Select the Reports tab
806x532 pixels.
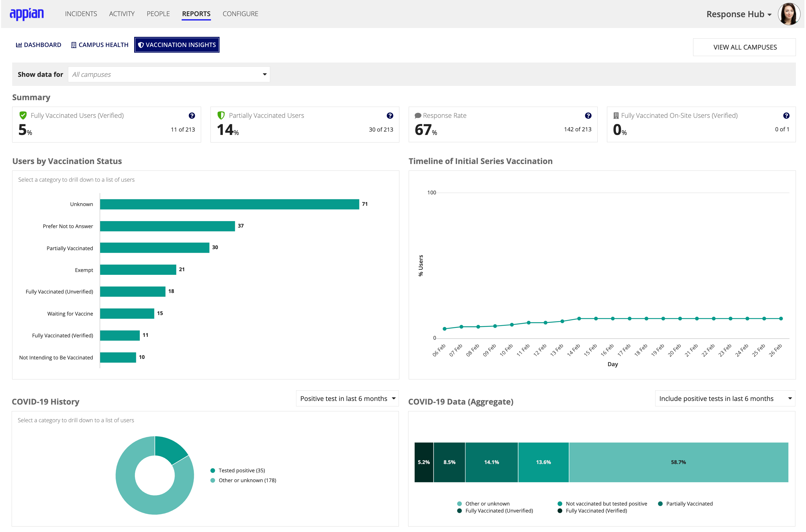coord(196,14)
